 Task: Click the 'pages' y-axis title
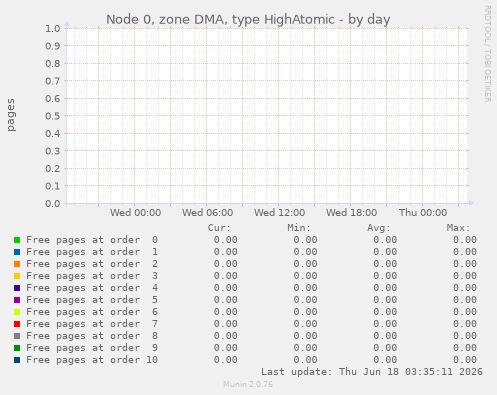coord(11,115)
